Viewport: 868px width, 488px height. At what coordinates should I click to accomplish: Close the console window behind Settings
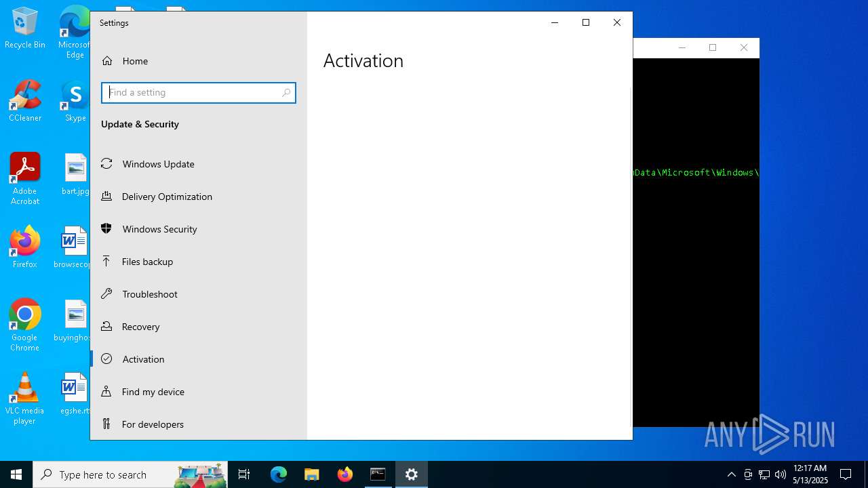click(744, 47)
